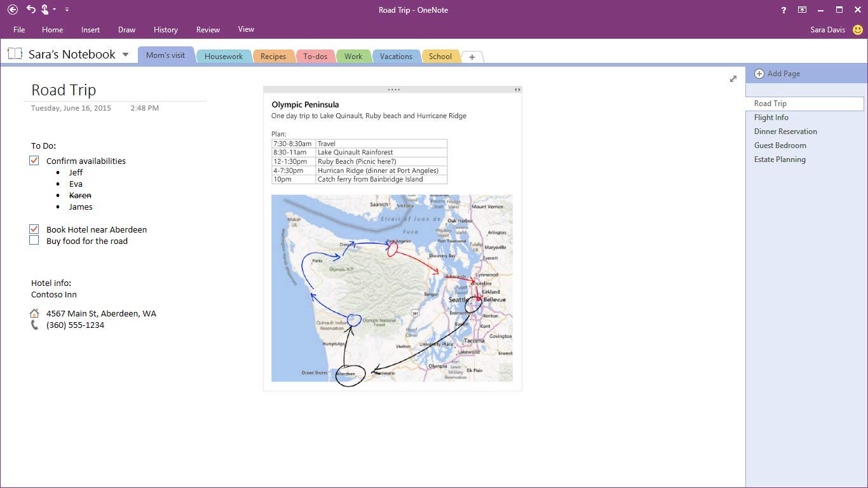Uncheck the Book Hotel near Aberdeen checkbox
The image size is (868, 488).
(34, 229)
